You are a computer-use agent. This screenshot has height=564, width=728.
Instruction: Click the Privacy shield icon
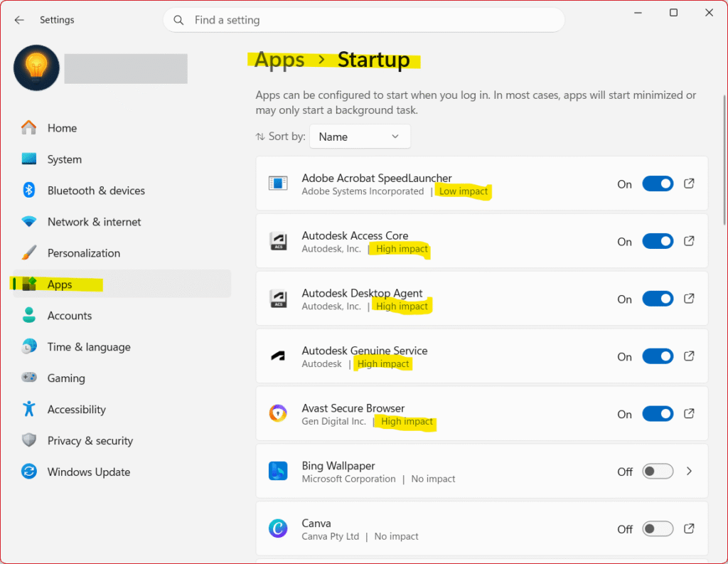[x=28, y=440]
